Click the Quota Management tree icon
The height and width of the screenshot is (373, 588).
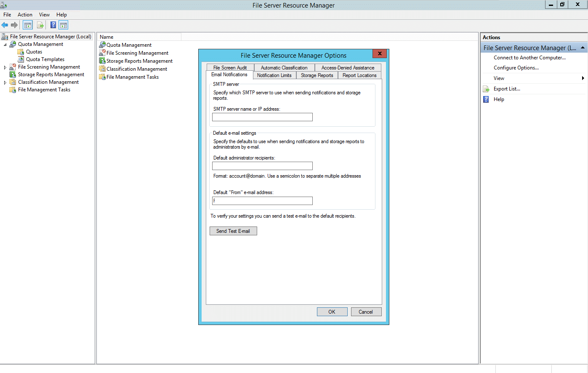click(13, 44)
